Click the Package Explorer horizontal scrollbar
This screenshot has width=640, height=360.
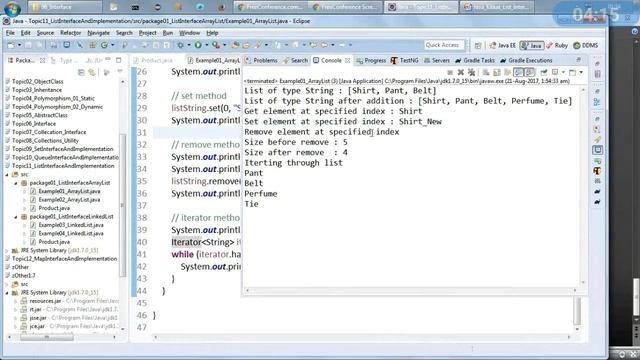pyautogui.click(x=61, y=337)
